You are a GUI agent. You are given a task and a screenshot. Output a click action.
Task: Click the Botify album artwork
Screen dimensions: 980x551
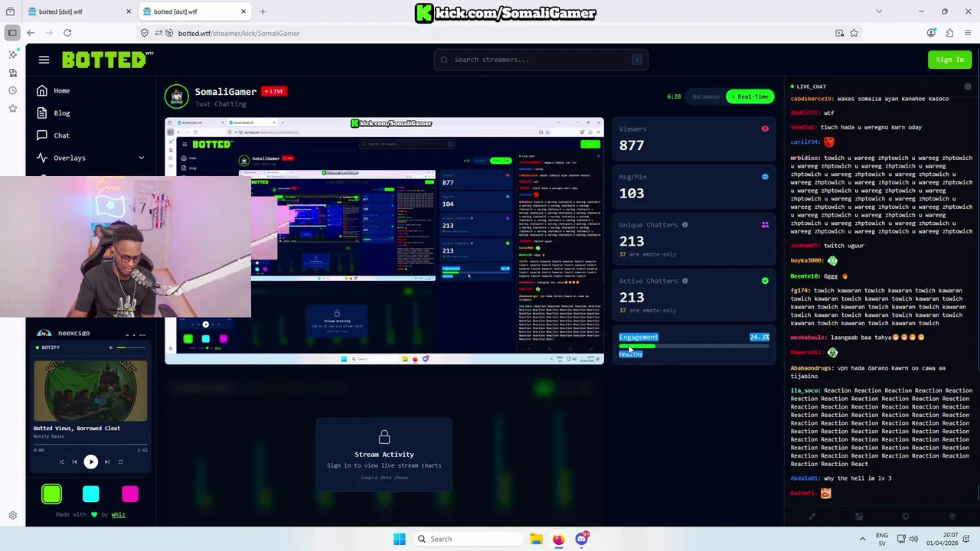pyautogui.click(x=90, y=390)
